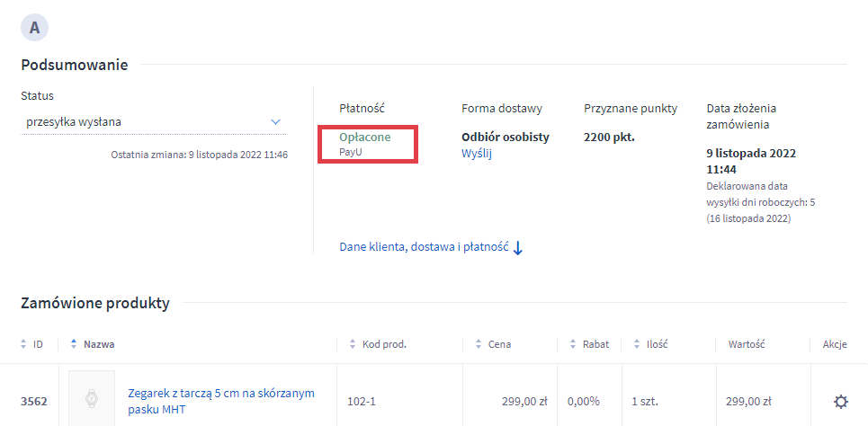The width and height of the screenshot is (868, 426).
Task: Sort the products by ID column
Action: pyautogui.click(x=32, y=344)
